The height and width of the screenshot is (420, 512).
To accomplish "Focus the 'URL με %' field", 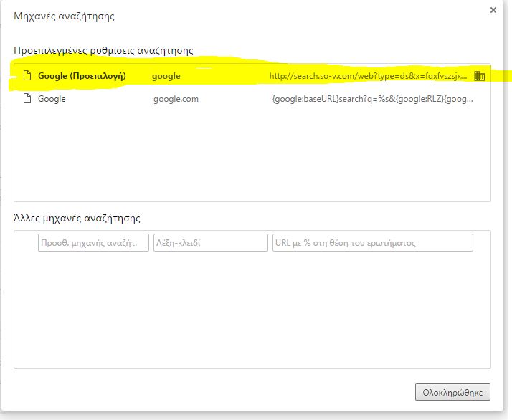I will (x=373, y=242).
